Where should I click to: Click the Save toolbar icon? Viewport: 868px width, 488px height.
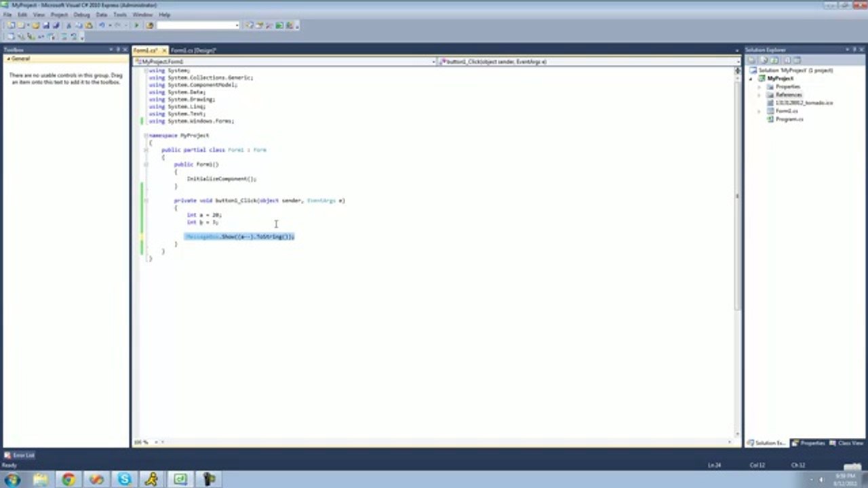tap(46, 25)
